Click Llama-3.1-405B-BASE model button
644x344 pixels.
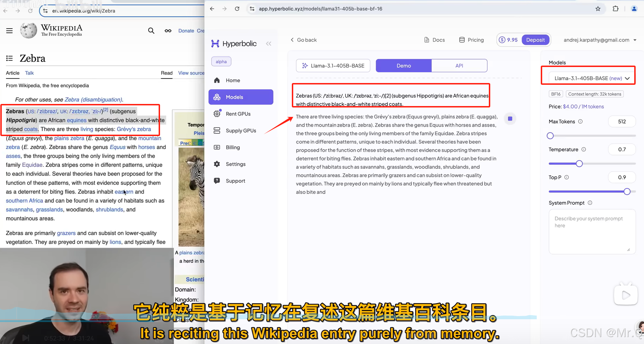click(333, 66)
